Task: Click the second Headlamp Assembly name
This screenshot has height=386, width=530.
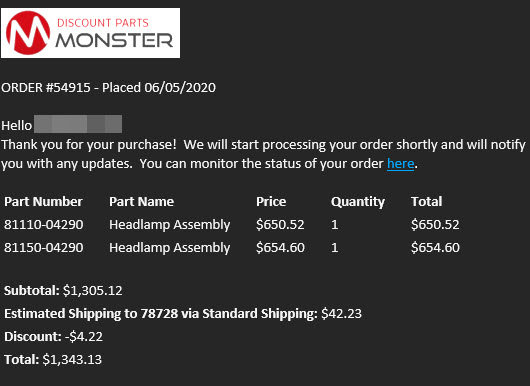Action: 170,248
